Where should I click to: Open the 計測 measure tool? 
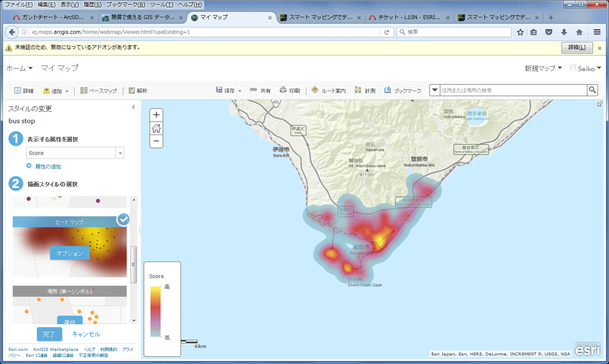[365, 91]
